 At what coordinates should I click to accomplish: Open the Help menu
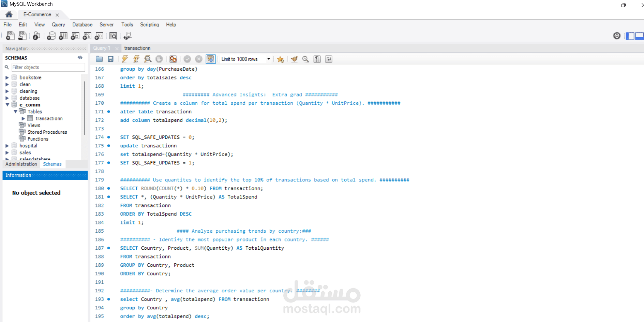(x=171, y=25)
